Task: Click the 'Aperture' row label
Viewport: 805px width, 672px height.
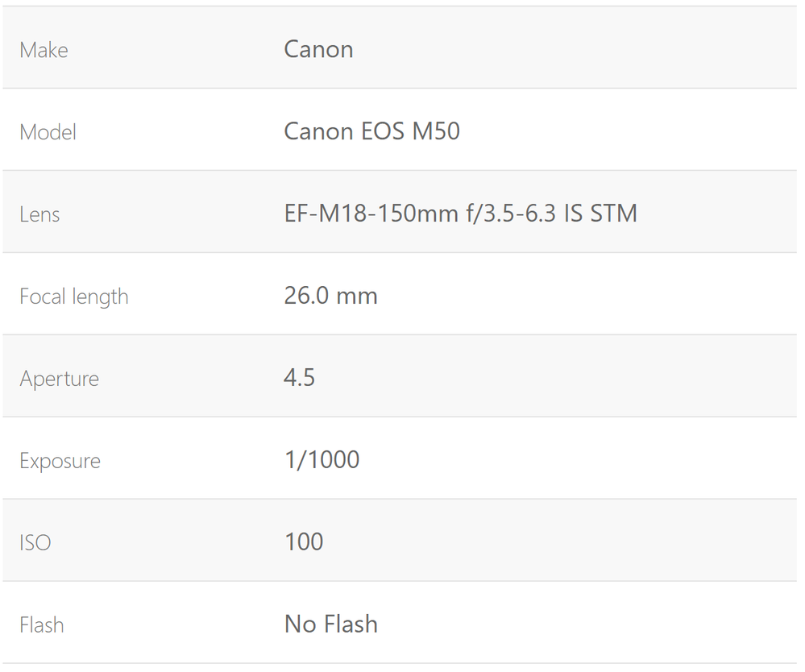Action: click(x=59, y=379)
